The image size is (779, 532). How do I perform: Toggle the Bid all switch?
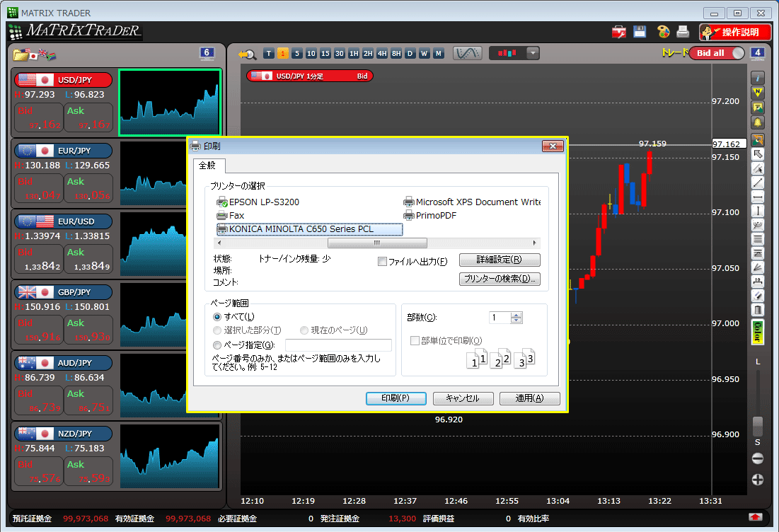717,53
